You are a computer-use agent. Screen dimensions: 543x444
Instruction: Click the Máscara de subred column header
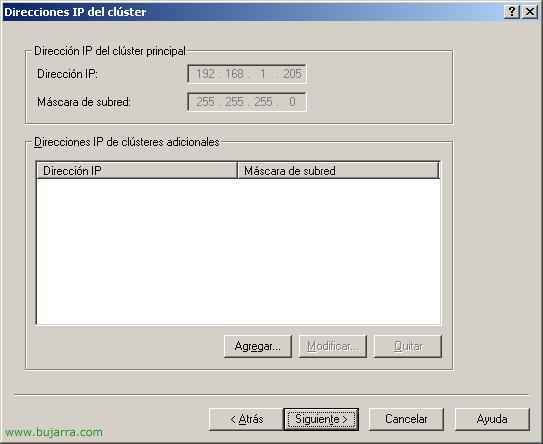[338, 170]
